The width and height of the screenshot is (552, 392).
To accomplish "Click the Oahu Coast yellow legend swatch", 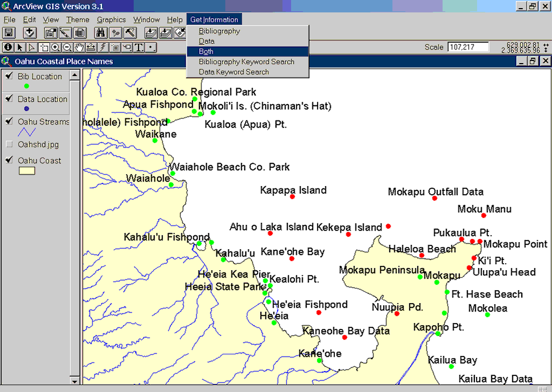I will point(27,171).
